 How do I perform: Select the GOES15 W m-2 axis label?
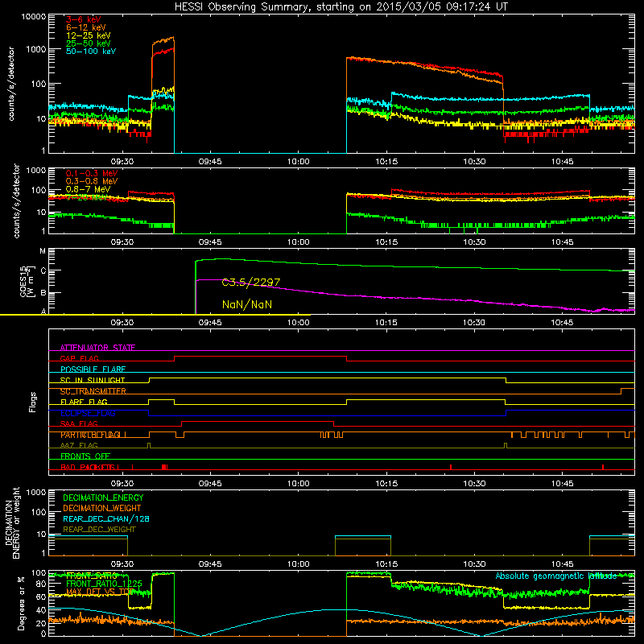click(x=27, y=282)
